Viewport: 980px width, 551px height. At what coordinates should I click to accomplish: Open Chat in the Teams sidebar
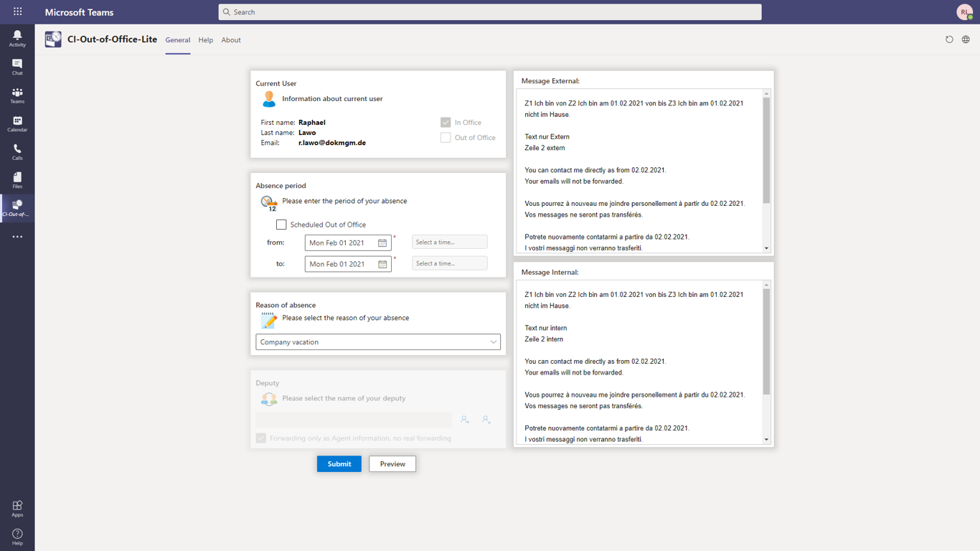point(17,67)
